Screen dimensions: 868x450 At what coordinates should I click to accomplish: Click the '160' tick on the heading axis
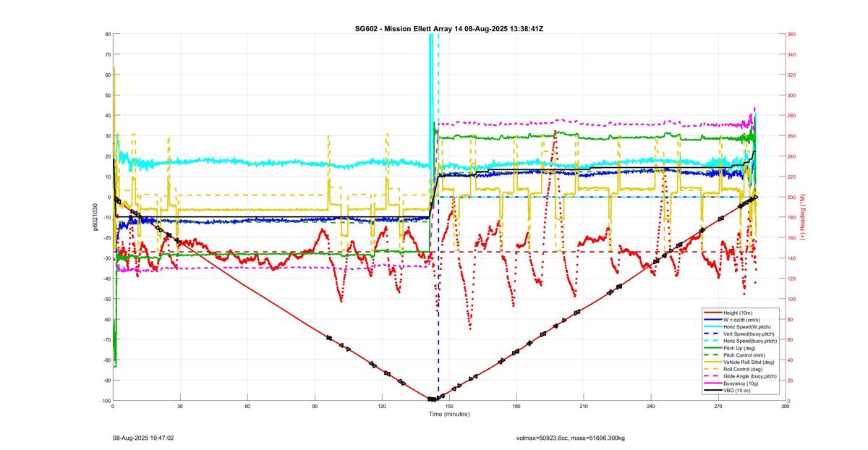click(791, 238)
